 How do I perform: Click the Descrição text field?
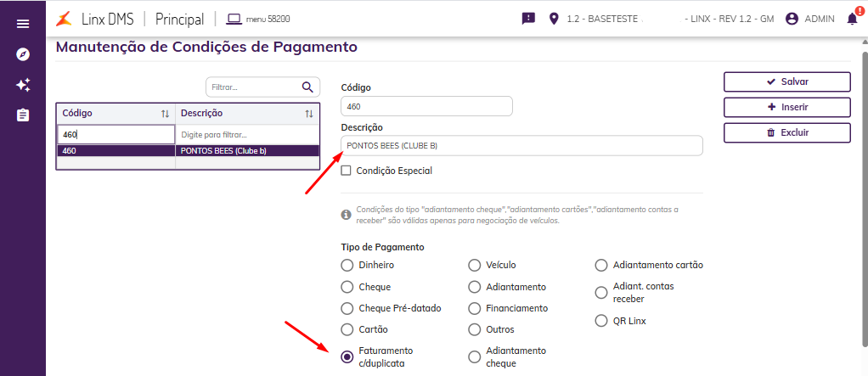coord(521,146)
